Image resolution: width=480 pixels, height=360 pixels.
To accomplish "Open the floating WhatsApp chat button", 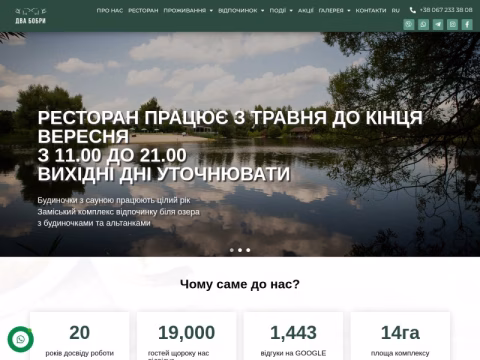I will point(21,339).
